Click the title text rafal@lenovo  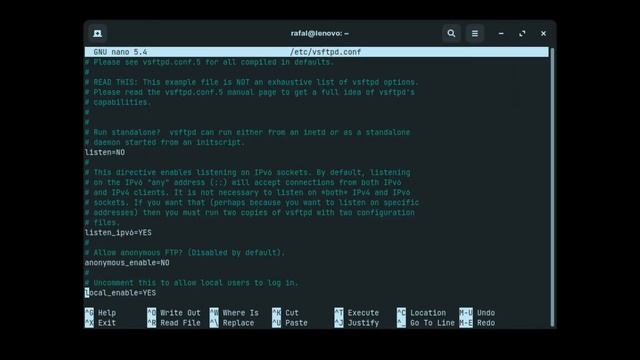pyautogui.click(x=320, y=33)
